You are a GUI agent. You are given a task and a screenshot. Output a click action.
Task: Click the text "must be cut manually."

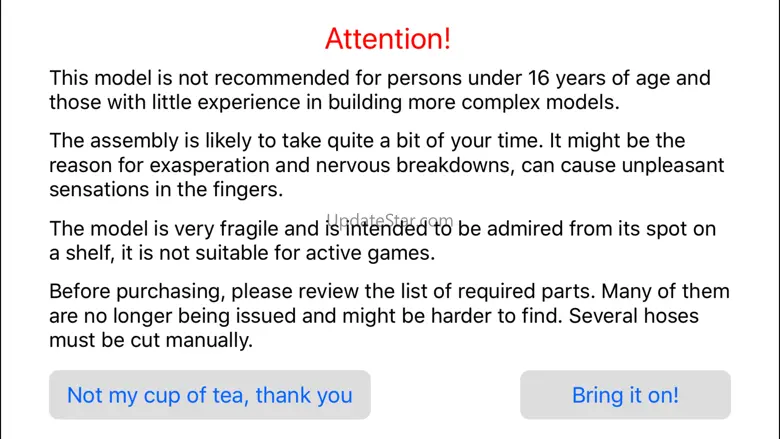[x=151, y=340]
